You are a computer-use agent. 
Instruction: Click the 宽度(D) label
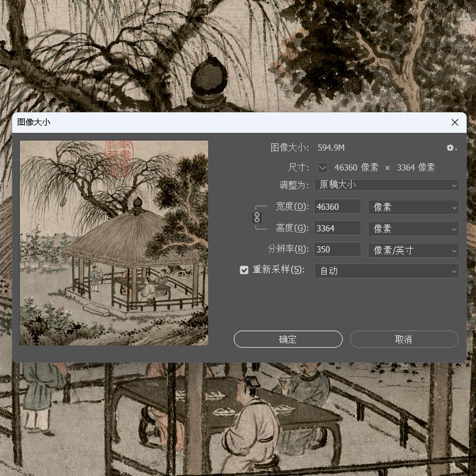coord(292,207)
